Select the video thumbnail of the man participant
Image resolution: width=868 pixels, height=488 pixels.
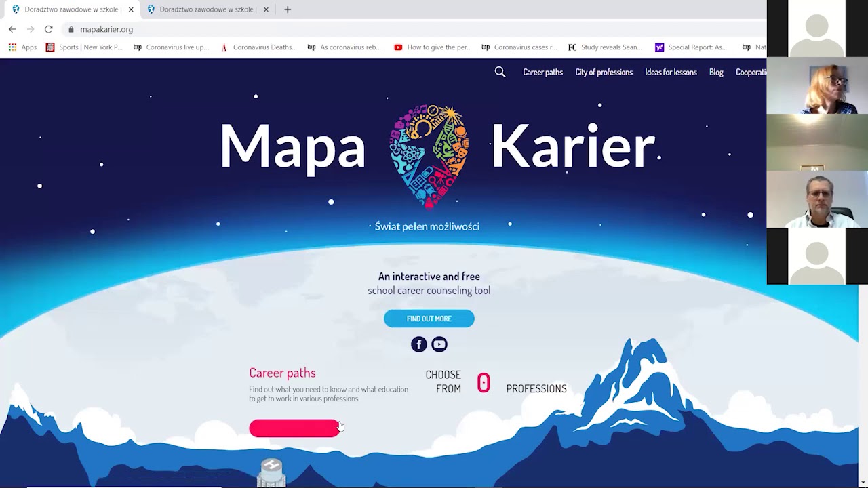pyautogui.click(x=817, y=199)
